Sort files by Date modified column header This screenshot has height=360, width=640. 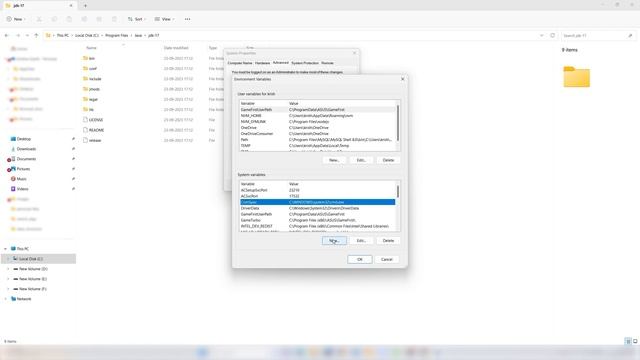[x=176, y=48]
